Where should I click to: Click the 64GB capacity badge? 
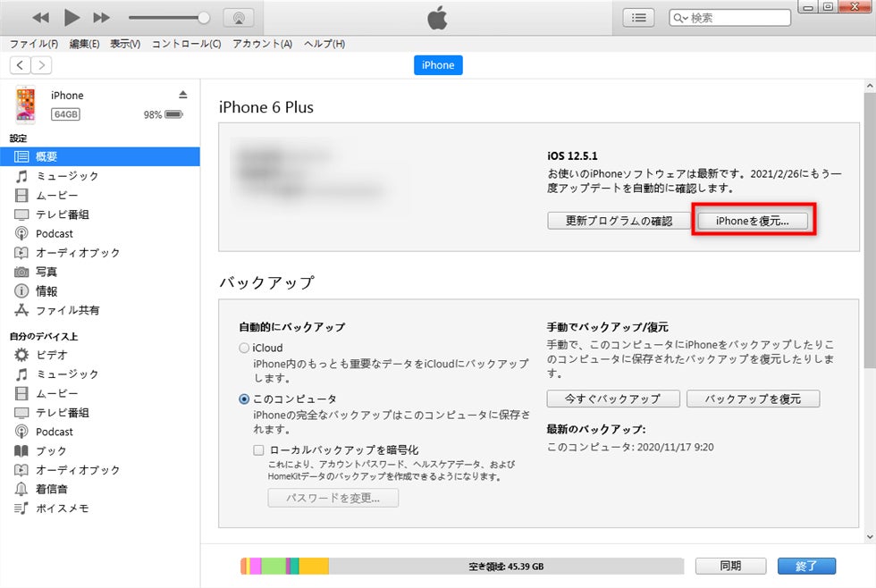pos(65,114)
